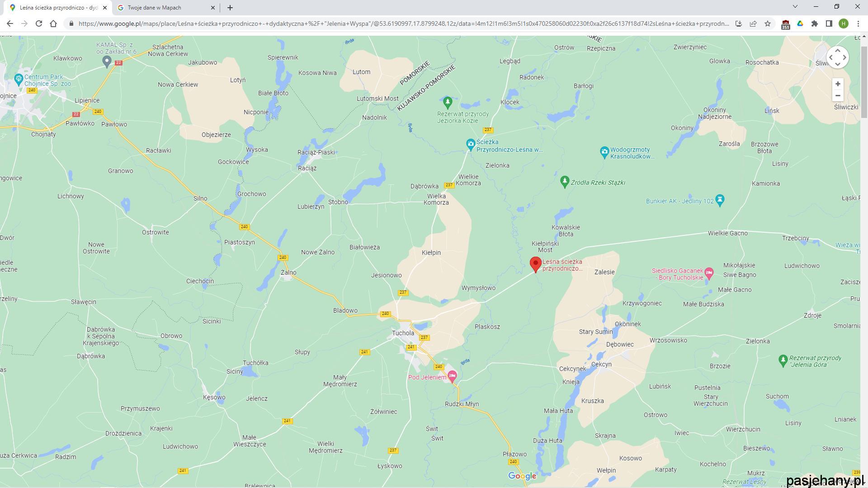Toggle the browser side panel icon
Image resolution: width=868 pixels, height=488 pixels.
tap(829, 23)
